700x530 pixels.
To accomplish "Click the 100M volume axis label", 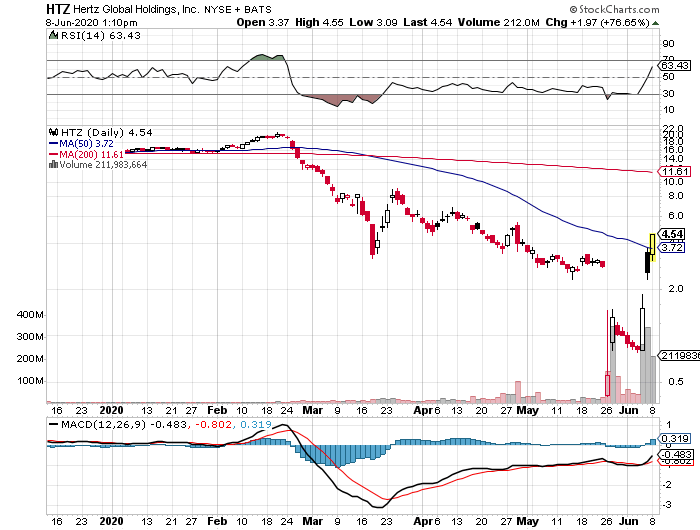I will tap(30, 381).
